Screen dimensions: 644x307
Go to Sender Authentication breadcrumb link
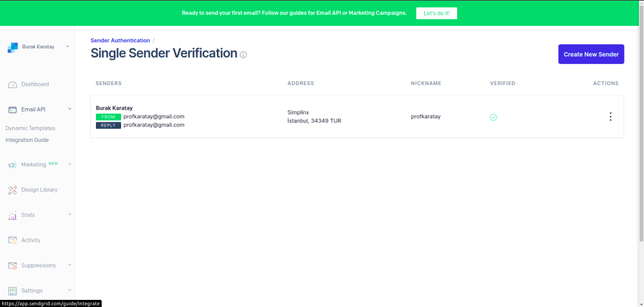[120, 41]
